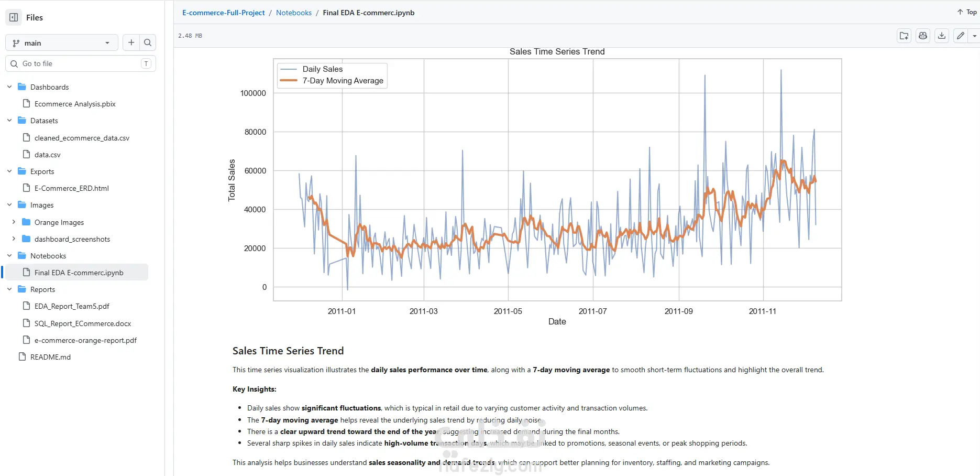Open more edit options caret beside pencil
The width and height of the screenshot is (980, 476).
[x=974, y=36]
